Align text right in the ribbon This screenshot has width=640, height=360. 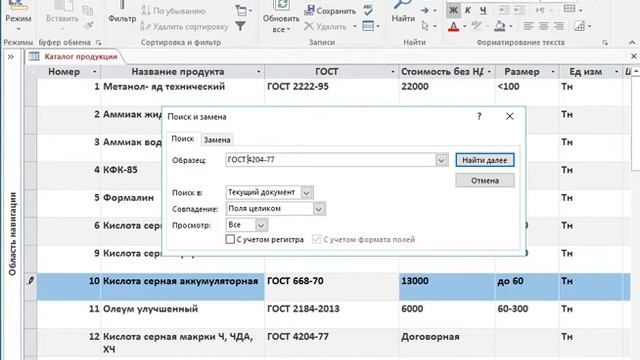coord(558,26)
